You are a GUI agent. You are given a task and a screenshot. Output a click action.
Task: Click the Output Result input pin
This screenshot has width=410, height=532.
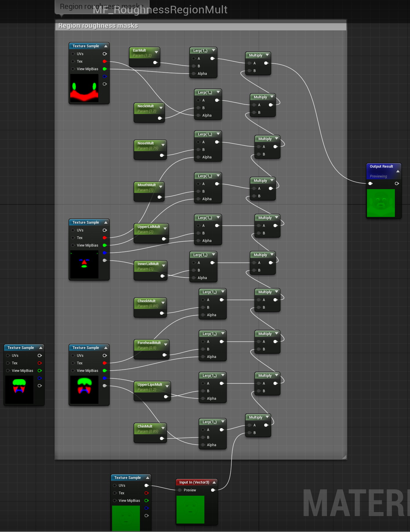point(370,183)
